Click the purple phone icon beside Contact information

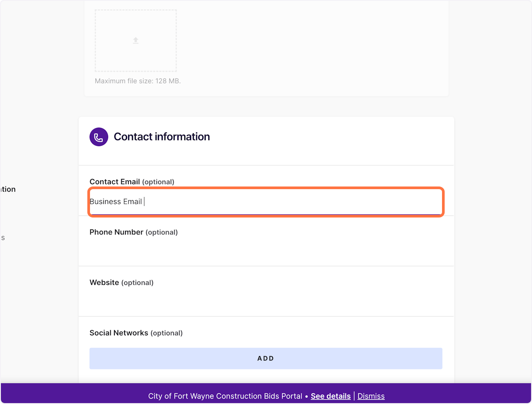(99, 137)
